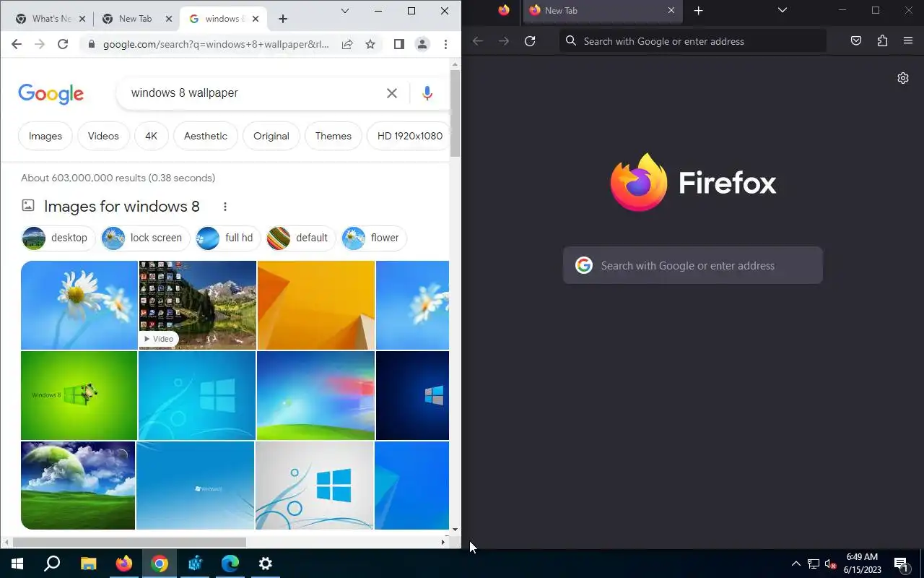Reload the Chrome page
924x578 pixels.
point(63,44)
